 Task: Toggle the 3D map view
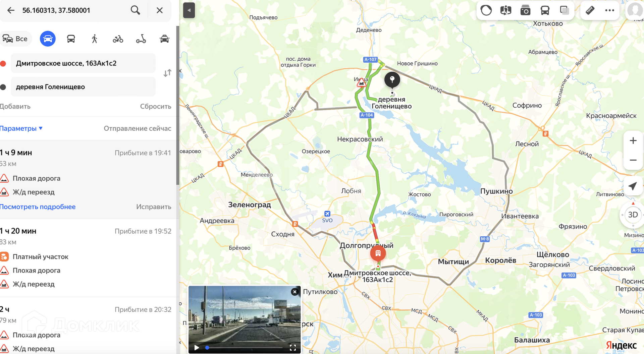(x=633, y=215)
